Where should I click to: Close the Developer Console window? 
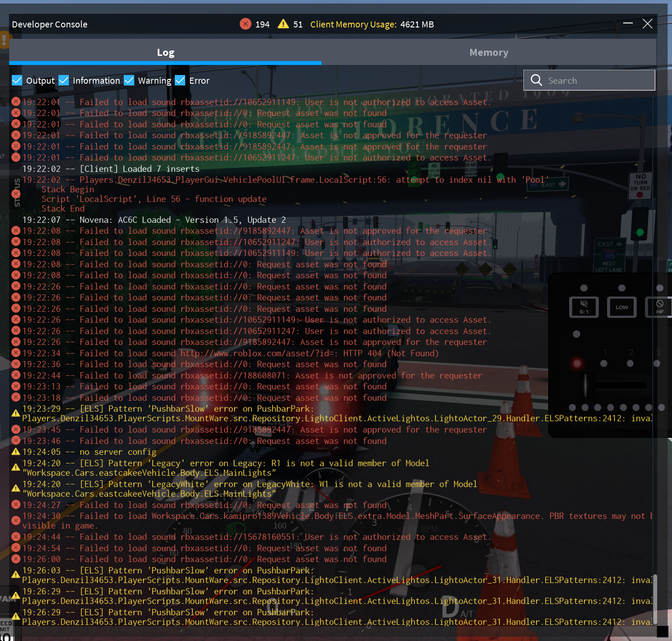[x=648, y=24]
